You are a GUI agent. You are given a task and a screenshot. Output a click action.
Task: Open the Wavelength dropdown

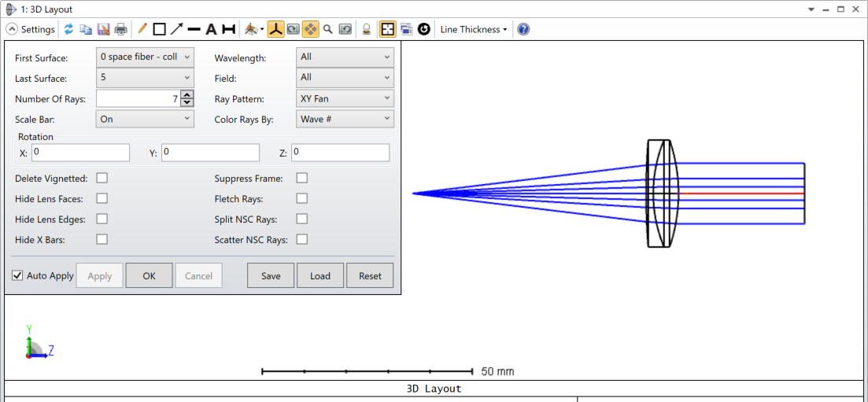[x=345, y=57]
